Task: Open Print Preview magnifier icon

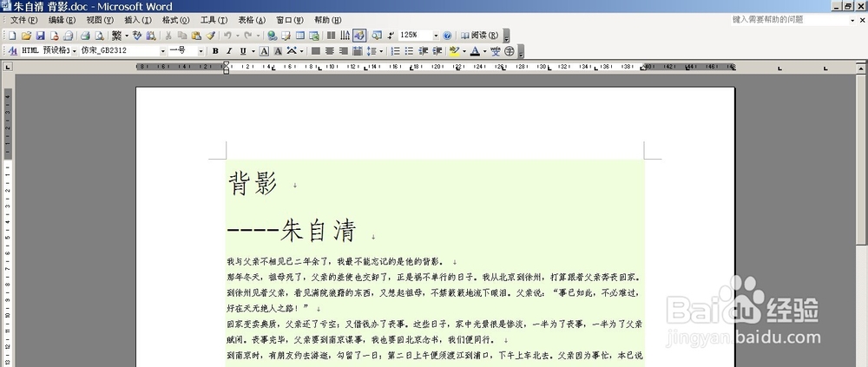Action: point(100,36)
